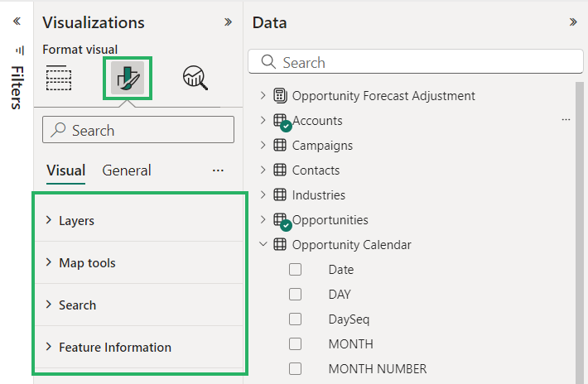588x384 pixels.
Task: Open more options ellipsis beside General tab
Action: click(x=218, y=170)
